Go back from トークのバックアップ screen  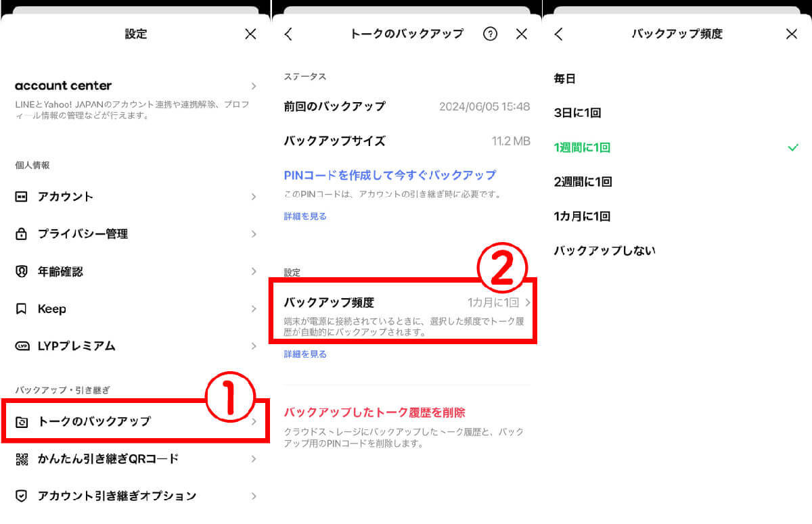coord(289,34)
